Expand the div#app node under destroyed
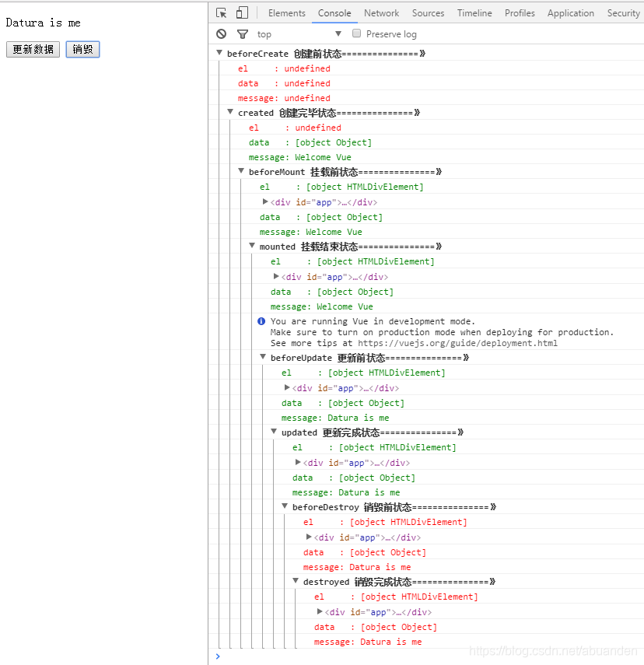This screenshot has height=665, width=644. (x=320, y=611)
